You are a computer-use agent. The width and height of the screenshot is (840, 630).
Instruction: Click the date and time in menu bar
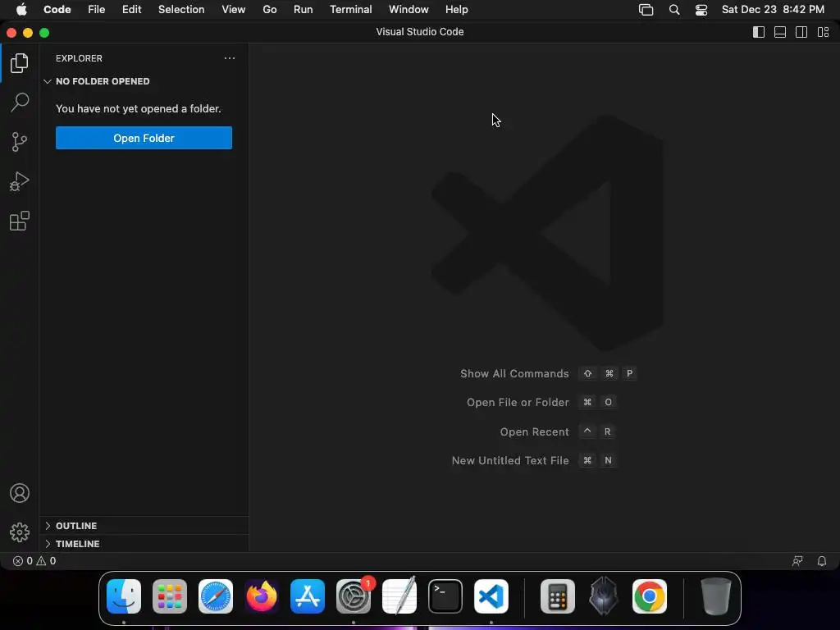[x=773, y=10]
